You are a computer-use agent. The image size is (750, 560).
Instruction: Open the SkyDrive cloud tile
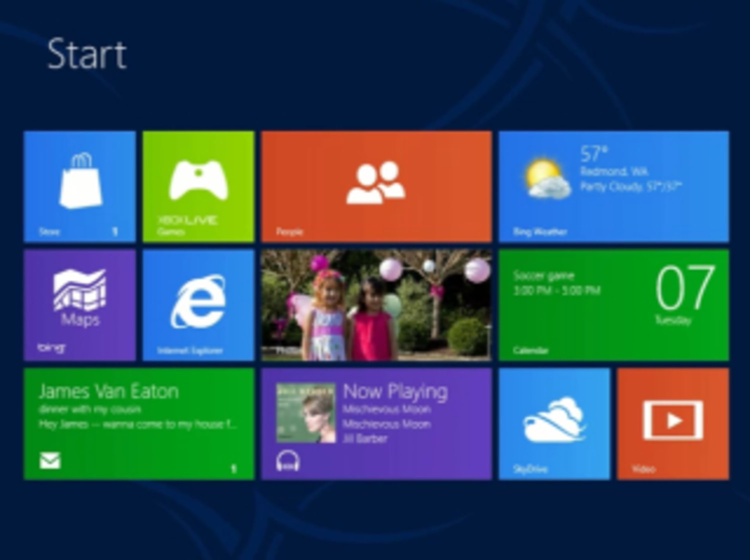(554, 423)
